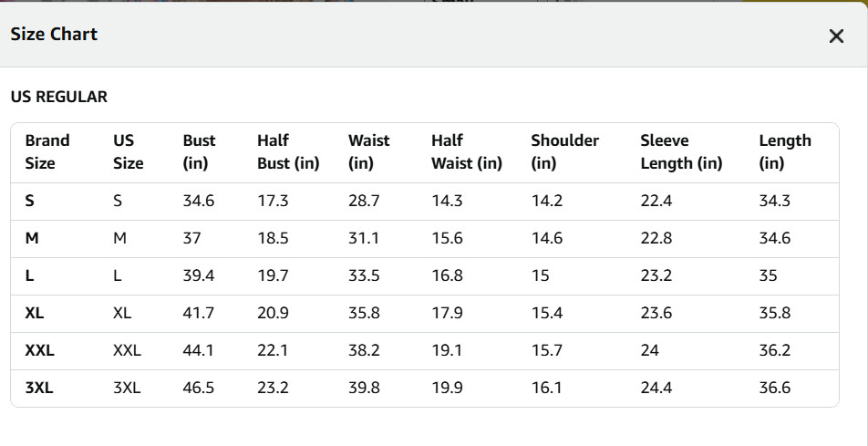Click the US Size column header
Image resolution: width=868 pixels, height=446 pixels.
pos(129,151)
